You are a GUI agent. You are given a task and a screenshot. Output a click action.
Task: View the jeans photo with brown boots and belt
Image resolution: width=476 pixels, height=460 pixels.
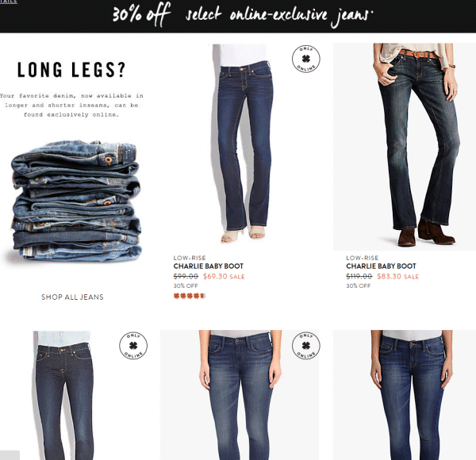tap(405, 147)
